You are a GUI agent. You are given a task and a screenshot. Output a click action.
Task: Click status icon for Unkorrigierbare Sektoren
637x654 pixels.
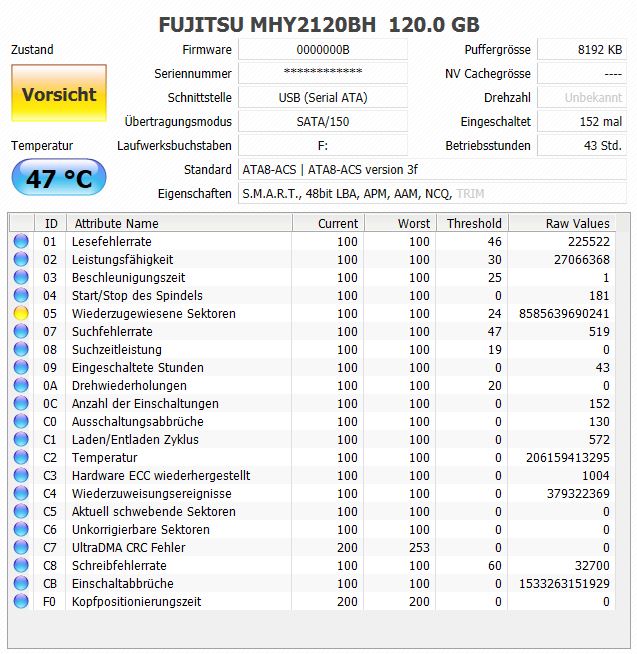click(x=21, y=529)
